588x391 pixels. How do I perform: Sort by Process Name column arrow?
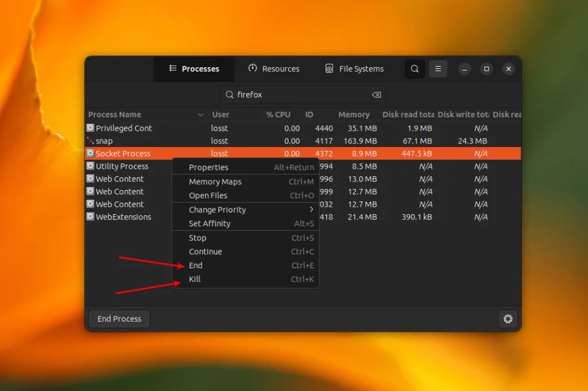coord(200,115)
